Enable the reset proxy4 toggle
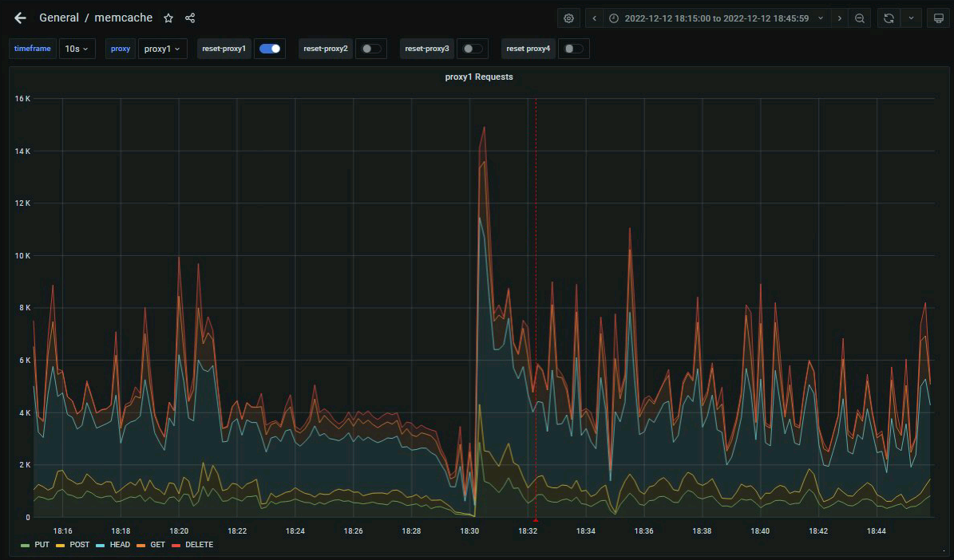Screen dimensions: 954x560 573,49
